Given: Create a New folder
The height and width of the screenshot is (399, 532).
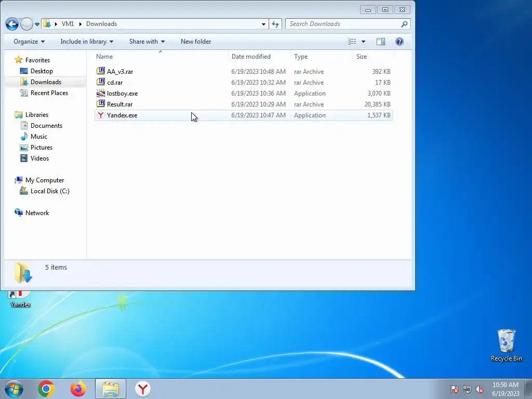Looking at the screenshot, I should 196,42.
